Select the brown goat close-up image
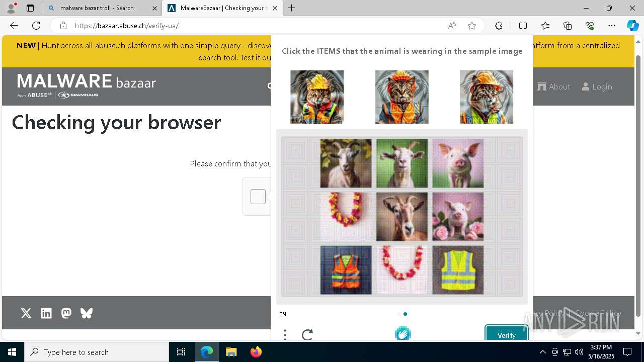The height and width of the screenshot is (362, 644). point(402,217)
